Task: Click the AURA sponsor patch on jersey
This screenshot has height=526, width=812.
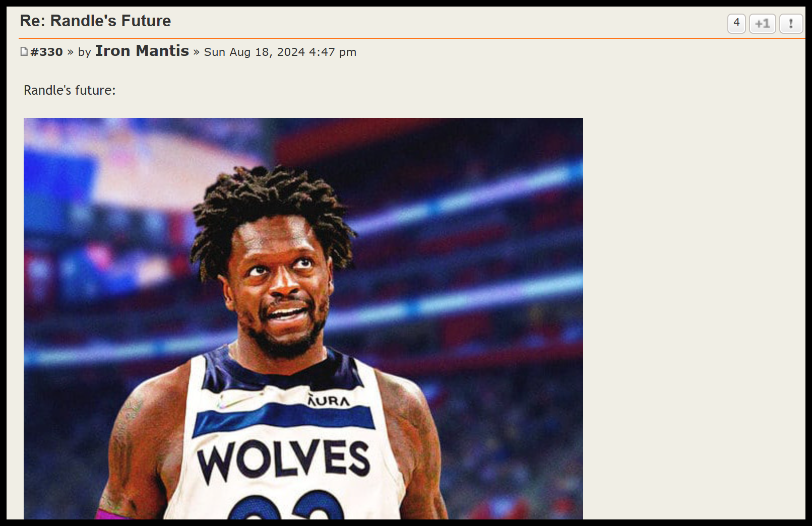Action: pyautogui.click(x=329, y=401)
